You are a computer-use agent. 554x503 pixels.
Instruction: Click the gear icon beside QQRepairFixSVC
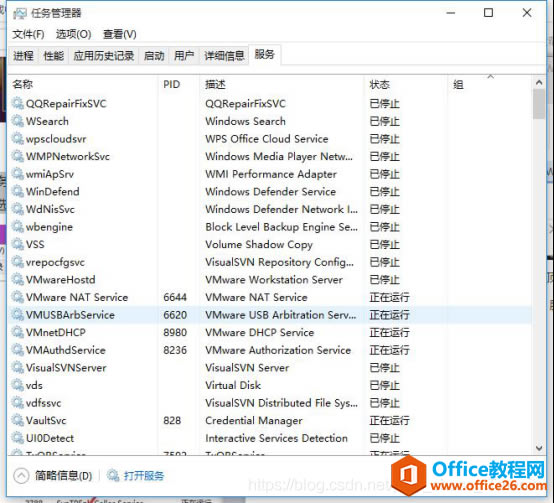click(x=17, y=103)
